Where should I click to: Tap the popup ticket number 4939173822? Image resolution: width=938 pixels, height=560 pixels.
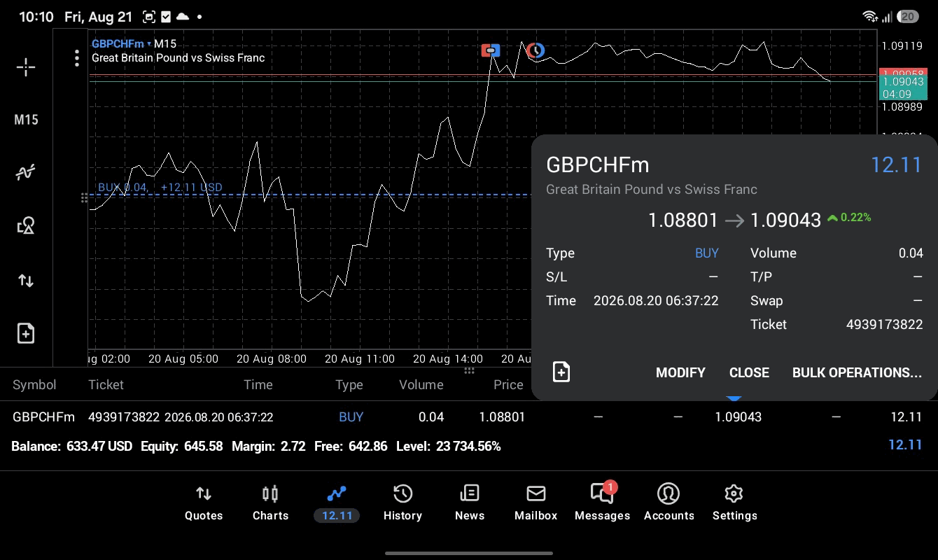[884, 324]
